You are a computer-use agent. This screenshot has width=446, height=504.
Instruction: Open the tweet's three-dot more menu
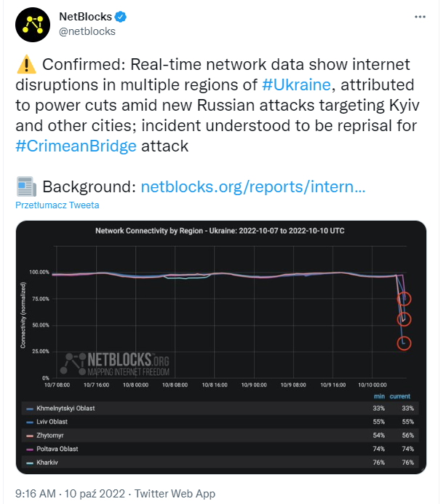419,16
